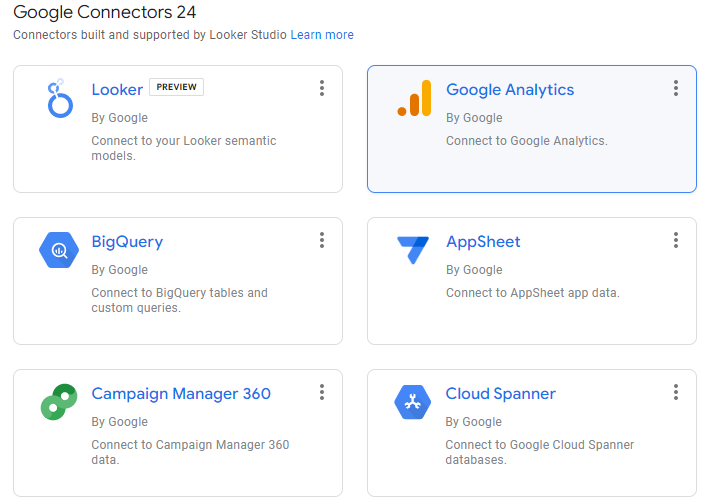Pick the Campaign Manager 360 connector title
The width and height of the screenshot is (712, 500).
pos(181,394)
